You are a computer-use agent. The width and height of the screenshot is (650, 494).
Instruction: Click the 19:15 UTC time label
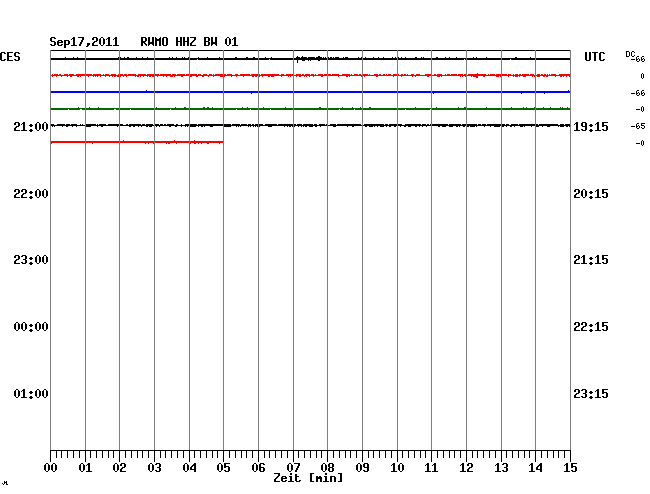(x=591, y=127)
